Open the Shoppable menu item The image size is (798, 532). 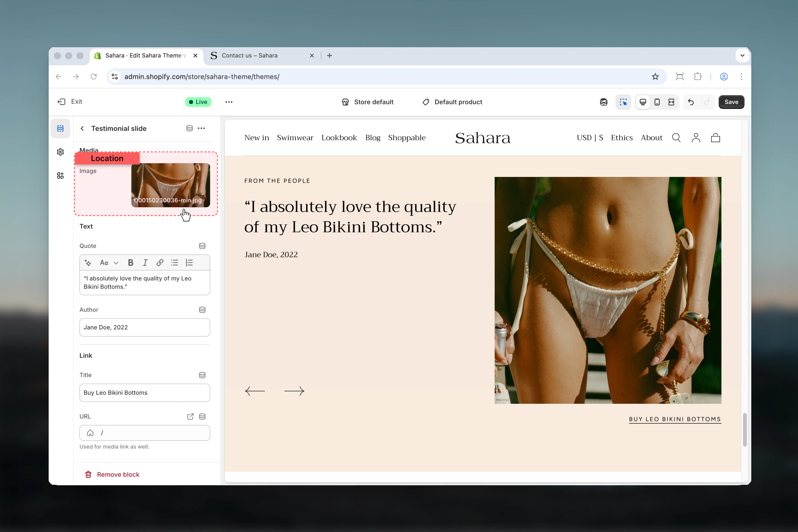407,138
